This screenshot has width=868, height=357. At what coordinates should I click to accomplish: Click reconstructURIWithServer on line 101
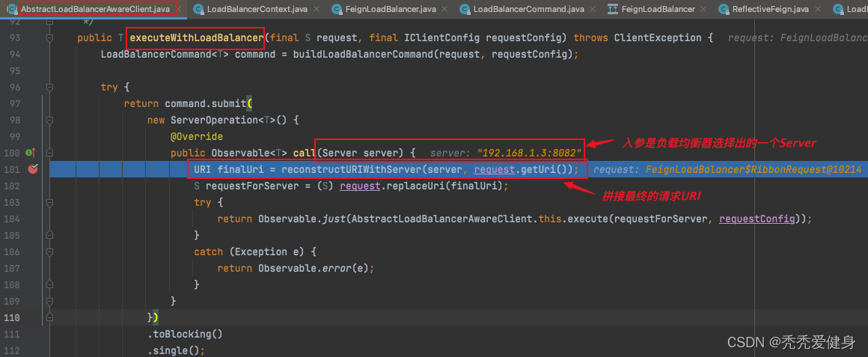(351, 169)
